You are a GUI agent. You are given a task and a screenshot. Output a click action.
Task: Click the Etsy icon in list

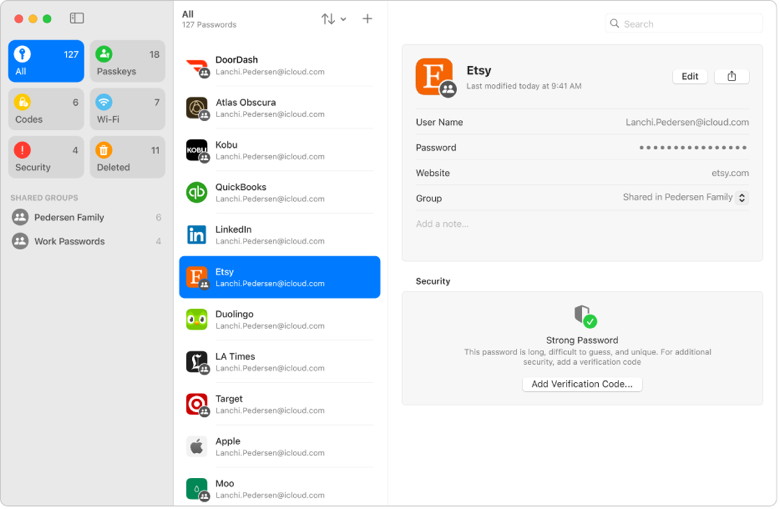(197, 278)
